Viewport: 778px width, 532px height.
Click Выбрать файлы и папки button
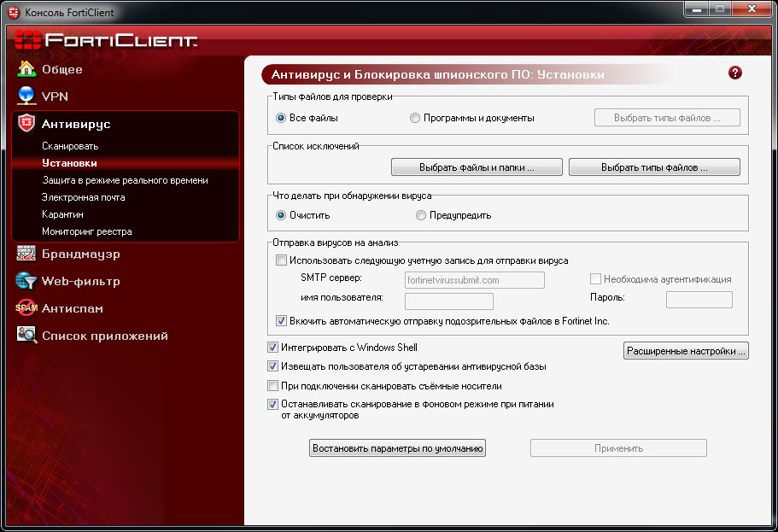pyautogui.click(x=477, y=167)
